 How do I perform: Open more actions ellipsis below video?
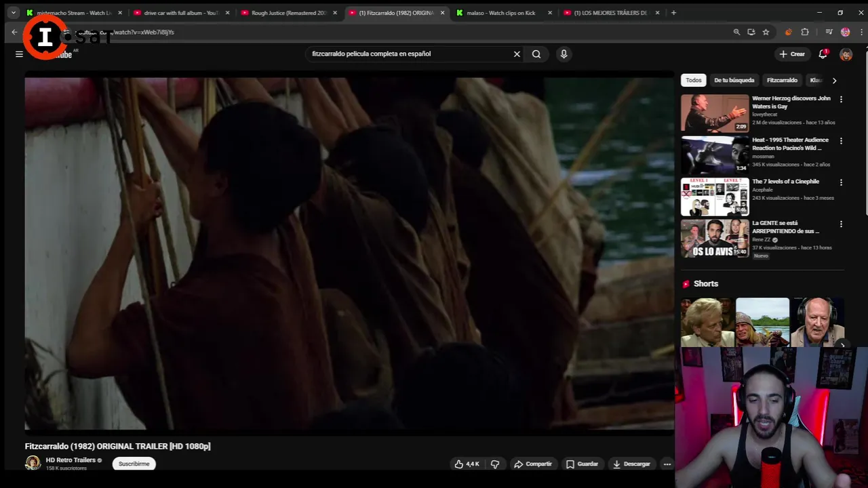[667, 464]
